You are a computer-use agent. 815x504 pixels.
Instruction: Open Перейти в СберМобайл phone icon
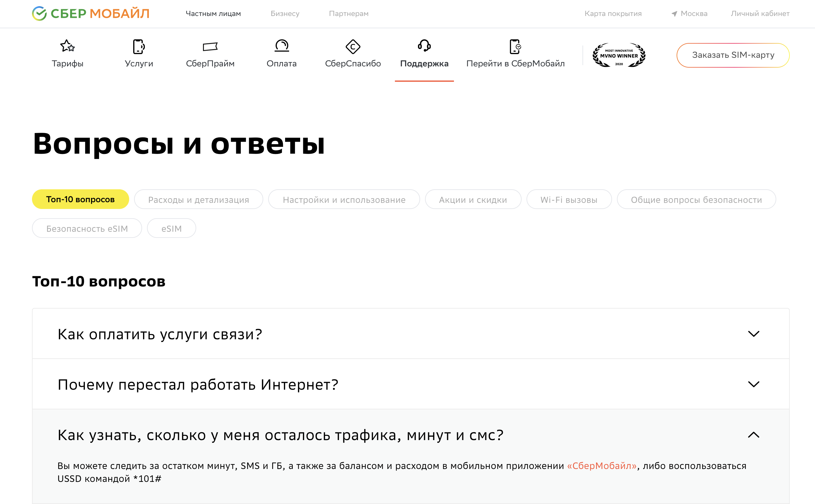click(x=516, y=47)
